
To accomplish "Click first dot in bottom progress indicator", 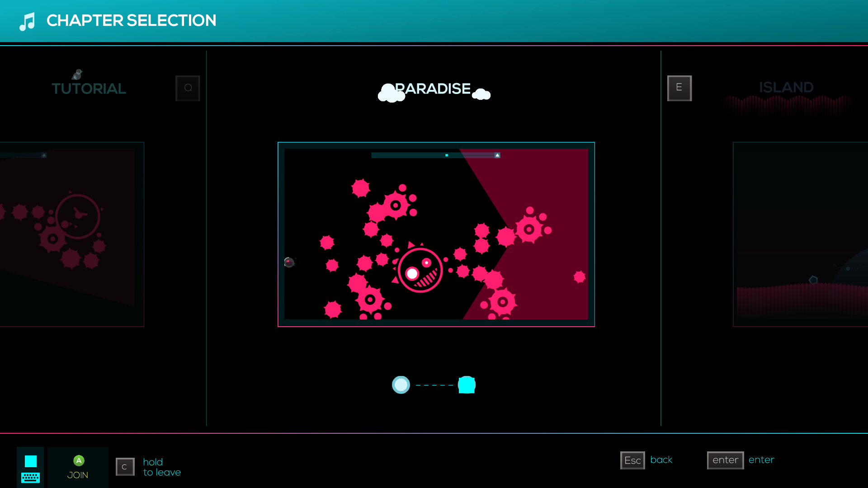I will [x=401, y=385].
